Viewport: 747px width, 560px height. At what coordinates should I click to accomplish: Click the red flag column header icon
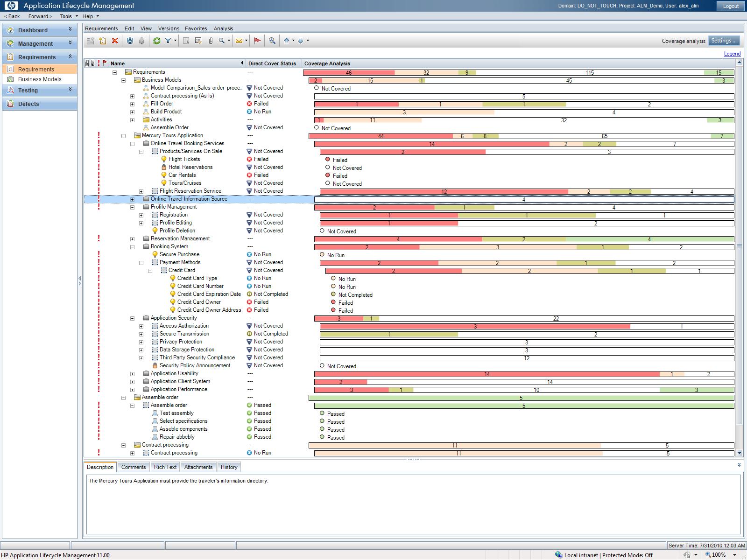point(105,63)
